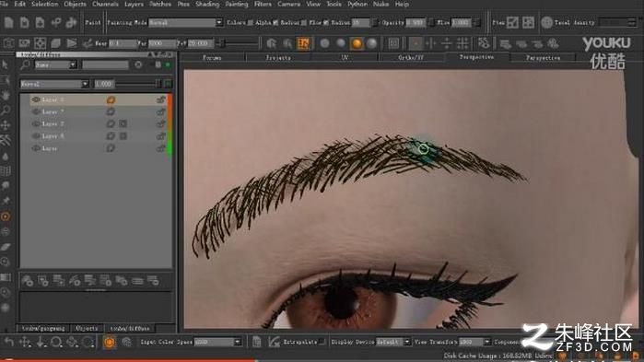This screenshot has height=362, width=644.
Task: Select the Eraser tool in left toolbar
Action: tap(6, 247)
